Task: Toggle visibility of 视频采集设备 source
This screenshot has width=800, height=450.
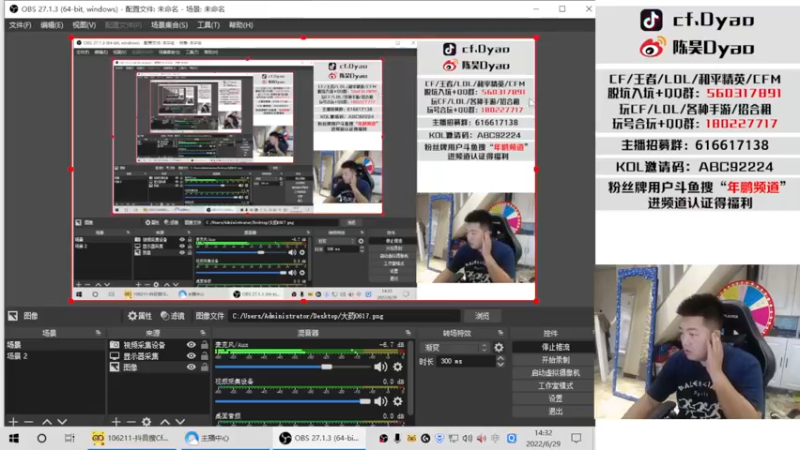Action: click(191, 345)
